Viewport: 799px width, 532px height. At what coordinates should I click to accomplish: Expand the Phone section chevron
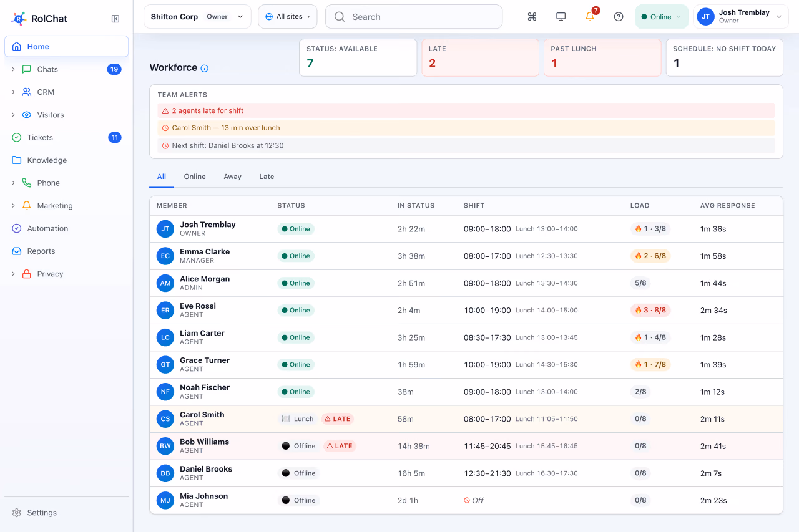pos(13,183)
